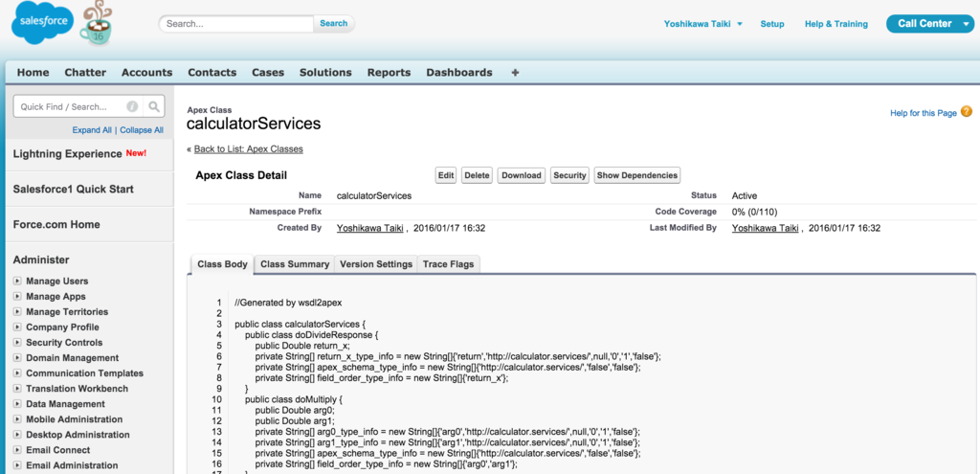Expand Domain Management tree node
The height and width of the screenshot is (474, 980).
[17, 358]
